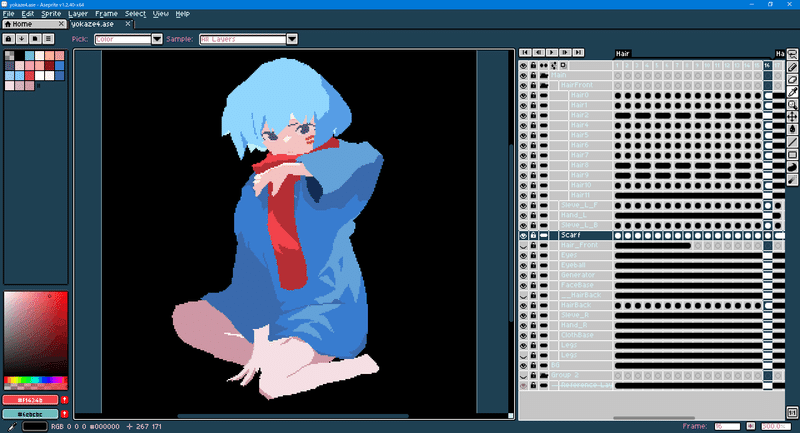Select the Move tool
This screenshot has width=800, height=433.
click(792, 117)
